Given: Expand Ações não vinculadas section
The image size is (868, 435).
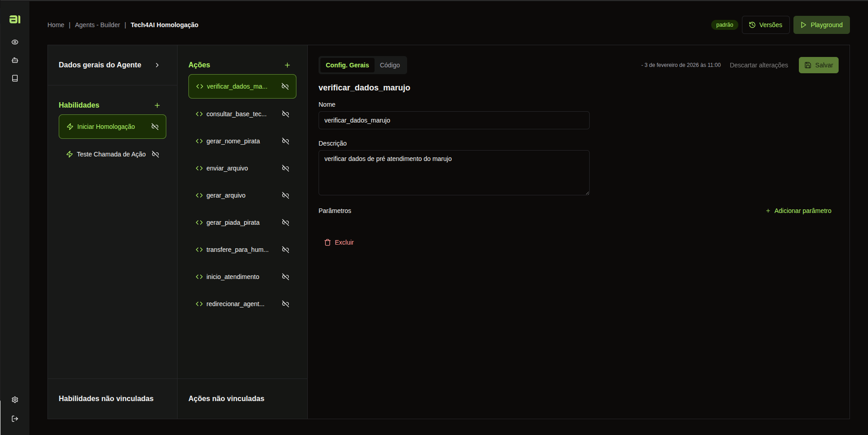Looking at the screenshot, I should (226, 398).
